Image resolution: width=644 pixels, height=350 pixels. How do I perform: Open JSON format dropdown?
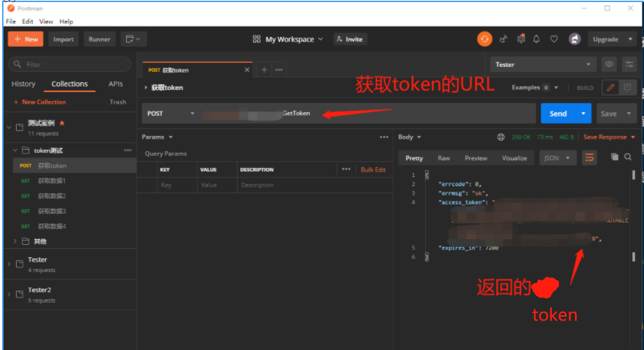tap(558, 158)
